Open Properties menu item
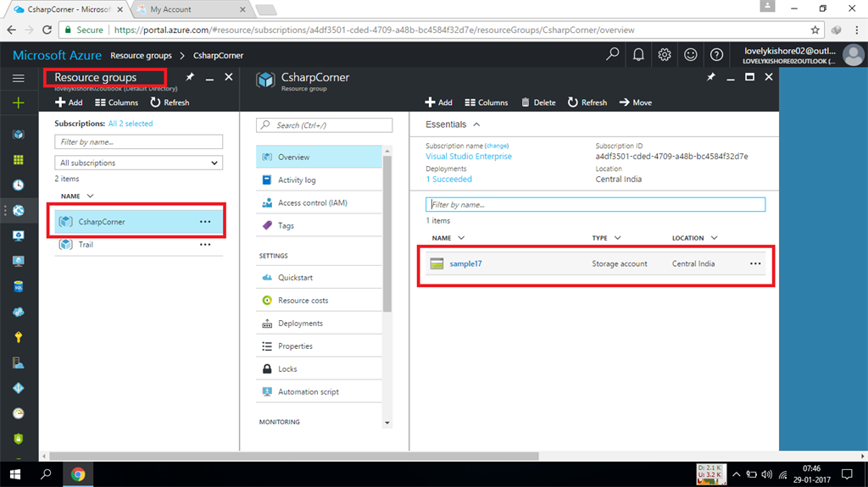The height and width of the screenshot is (487, 868). (x=319, y=346)
